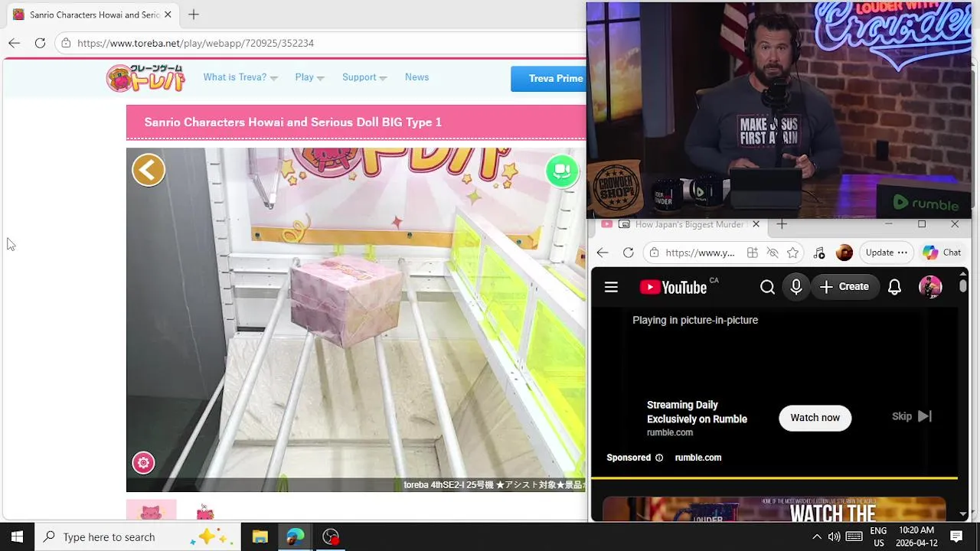The height and width of the screenshot is (551, 980).
Task: Select the second prize thumbnail below the game
Action: coord(205,510)
